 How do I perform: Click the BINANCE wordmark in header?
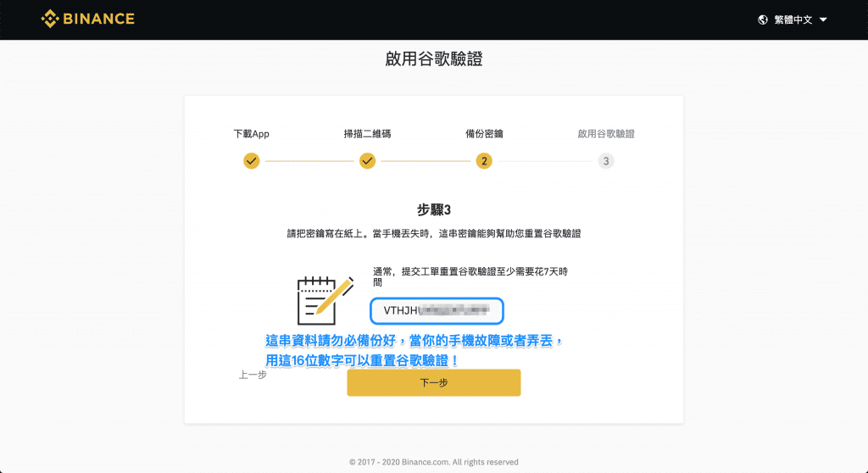[97, 19]
